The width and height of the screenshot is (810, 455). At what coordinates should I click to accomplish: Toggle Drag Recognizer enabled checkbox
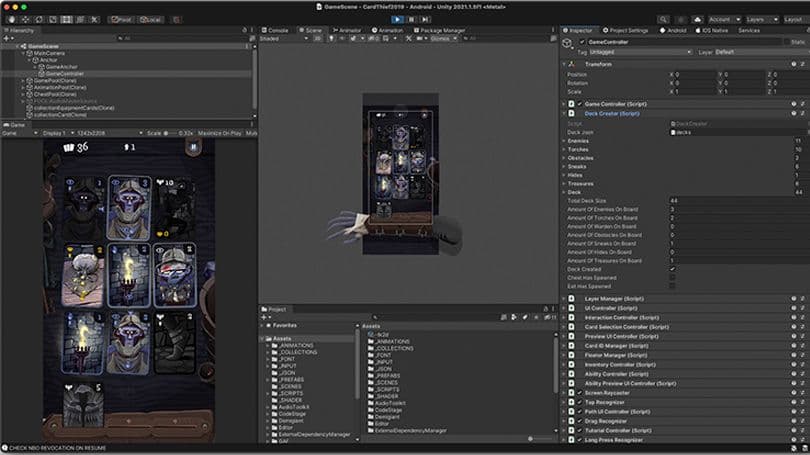580,421
